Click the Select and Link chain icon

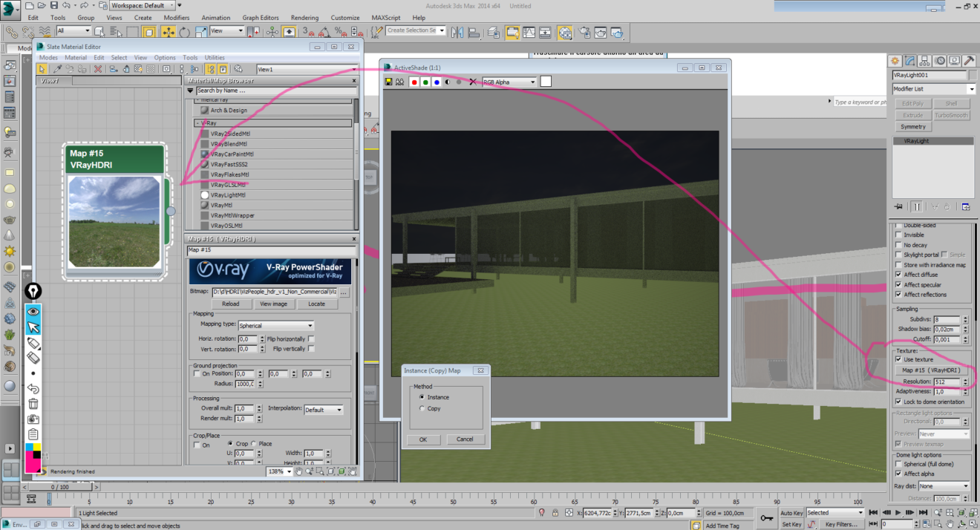(12, 32)
